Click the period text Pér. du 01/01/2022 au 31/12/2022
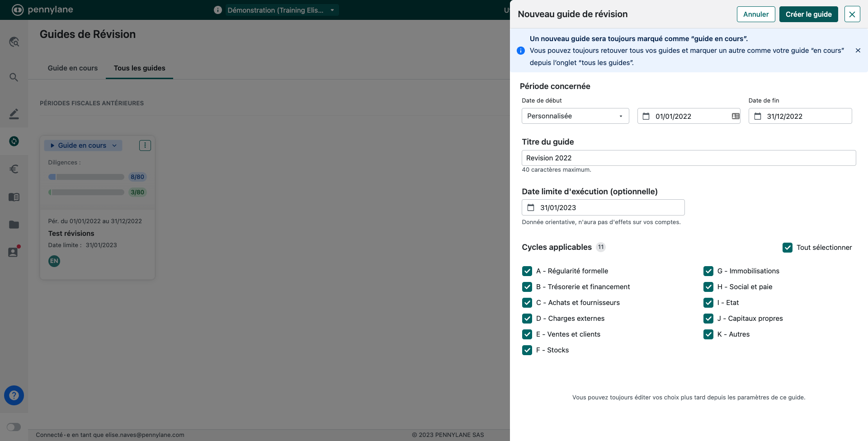Viewport: 868px width, 441px height. (x=95, y=221)
